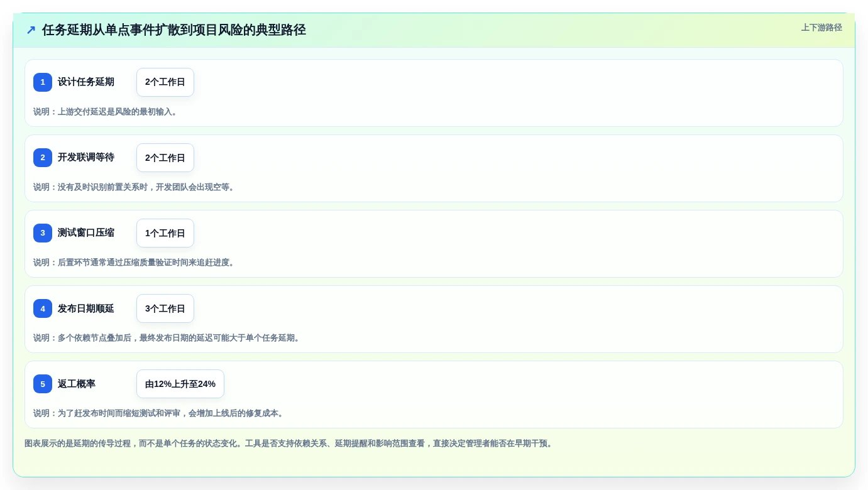Click the note about 多个依赖节点叠加
Screen dimensions: 868x490
[x=168, y=338]
